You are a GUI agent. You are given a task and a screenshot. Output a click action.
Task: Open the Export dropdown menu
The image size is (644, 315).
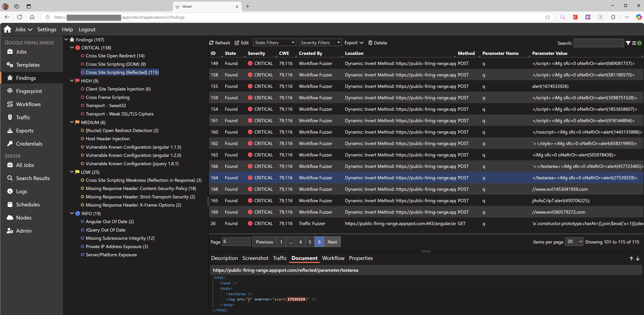(x=354, y=43)
